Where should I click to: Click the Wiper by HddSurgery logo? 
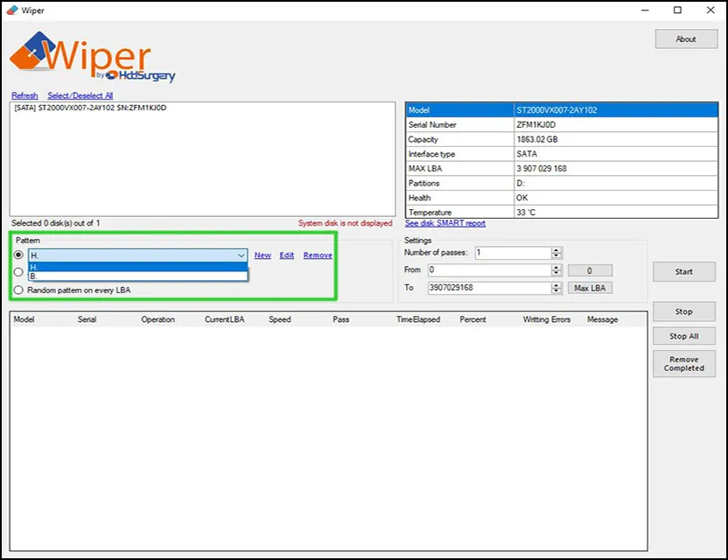(92, 57)
